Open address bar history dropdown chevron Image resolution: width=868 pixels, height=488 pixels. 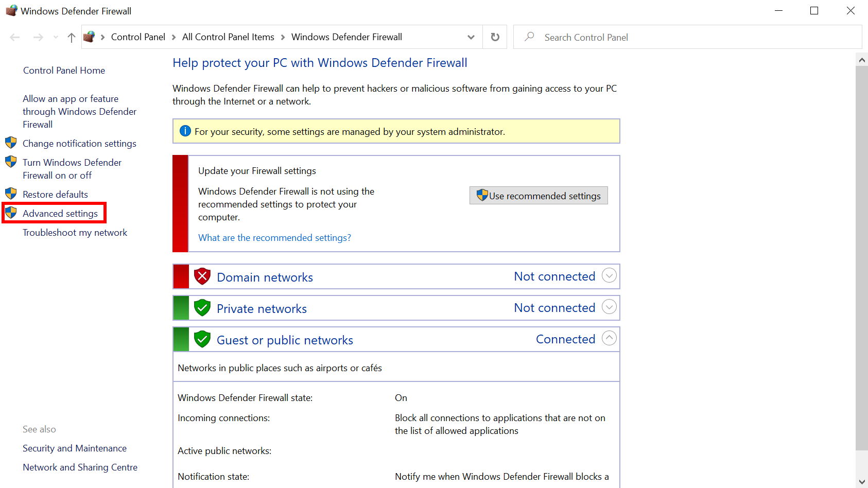(471, 37)
